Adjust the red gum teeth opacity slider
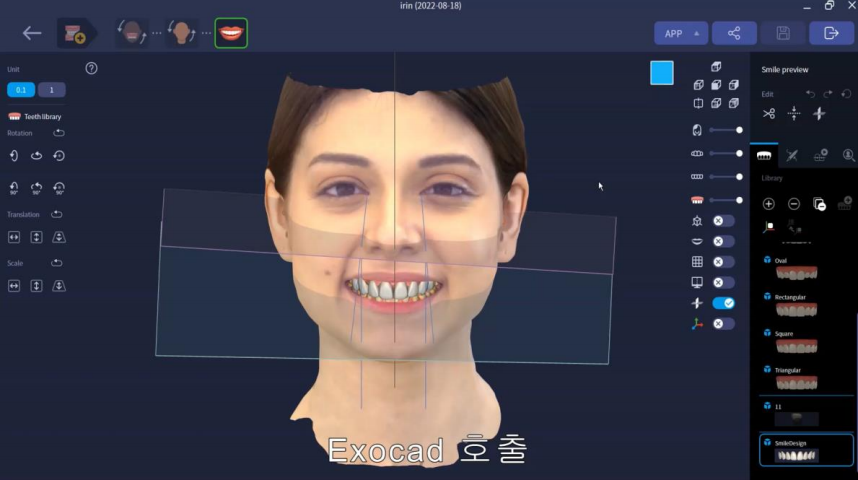858x480 pixels. [726, 200]
